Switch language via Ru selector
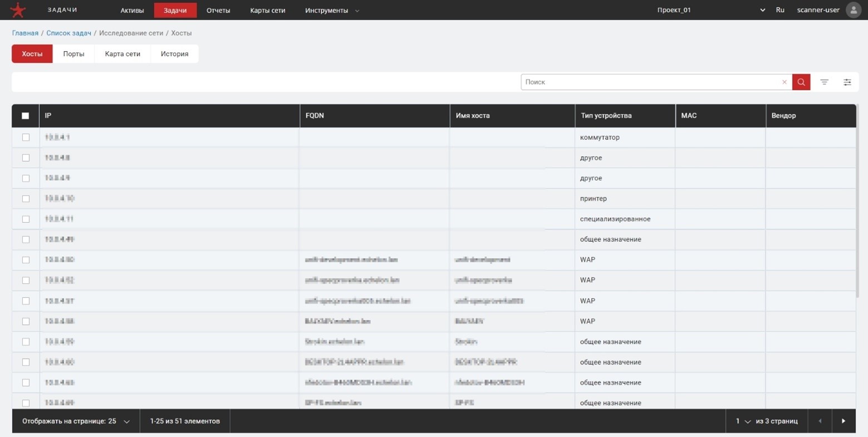The width and height of the screenshot is (868, 437). tap(780, 10)
